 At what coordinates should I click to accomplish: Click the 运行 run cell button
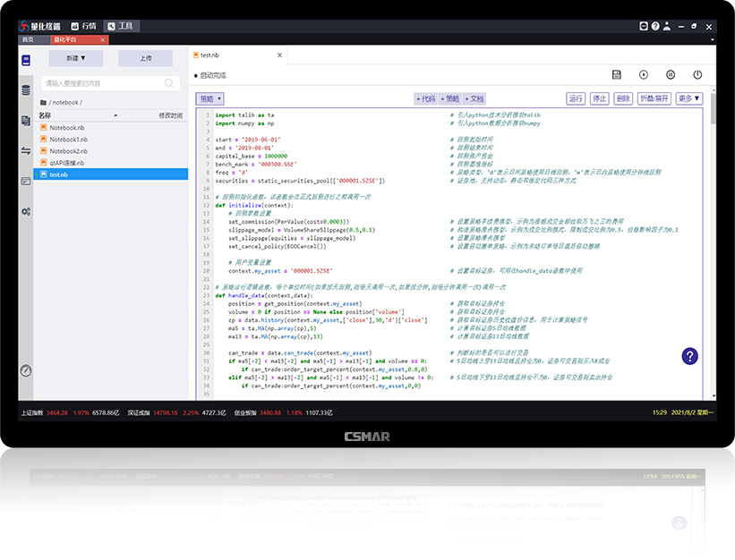click(577, 98)
